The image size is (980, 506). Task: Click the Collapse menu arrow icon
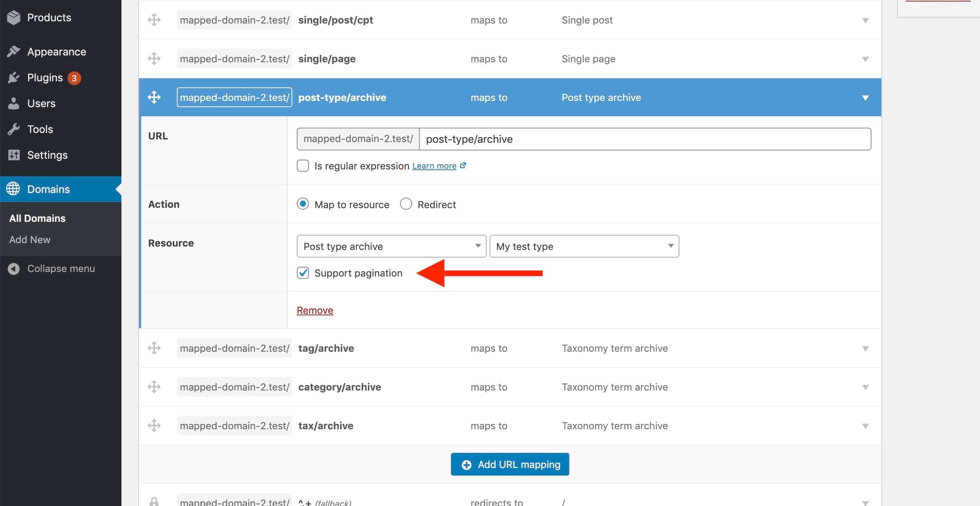point(14,269)
